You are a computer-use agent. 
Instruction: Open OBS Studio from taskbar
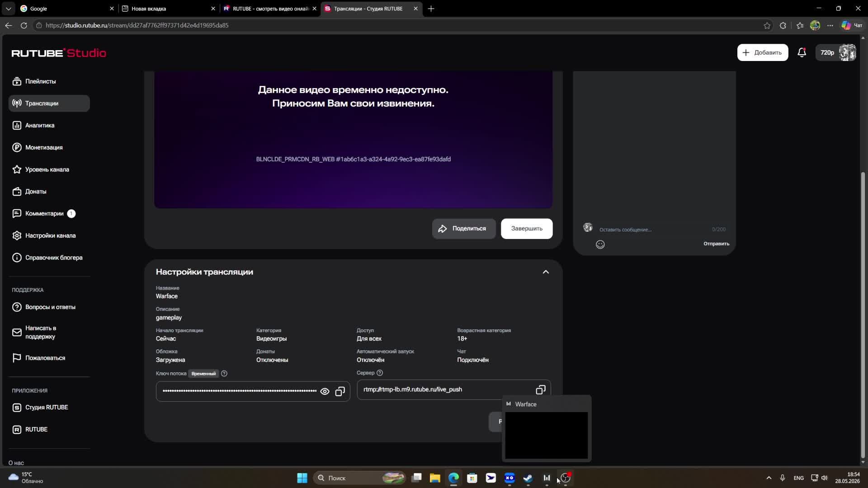(566, 478)
